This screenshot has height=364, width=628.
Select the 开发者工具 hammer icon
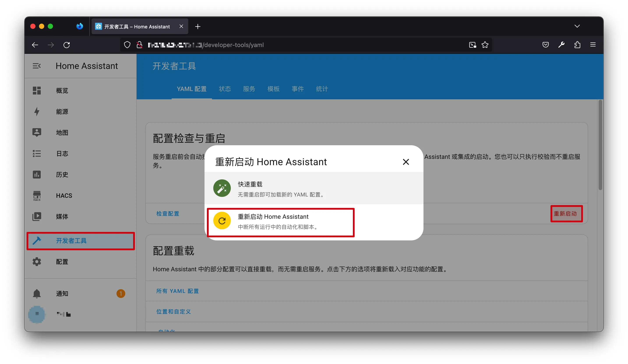pos(37,241)
